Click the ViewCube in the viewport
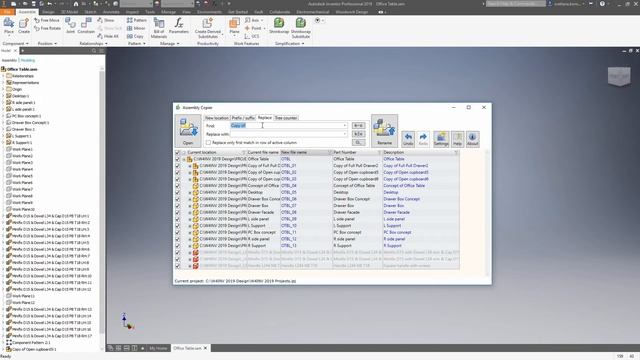 [x=619, y=76]
